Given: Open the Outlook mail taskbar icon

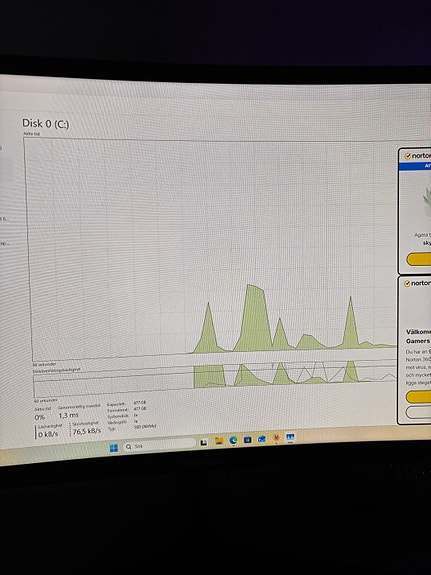Looking at the screenshot, I should pyautogui.click(x=262, y=439).
